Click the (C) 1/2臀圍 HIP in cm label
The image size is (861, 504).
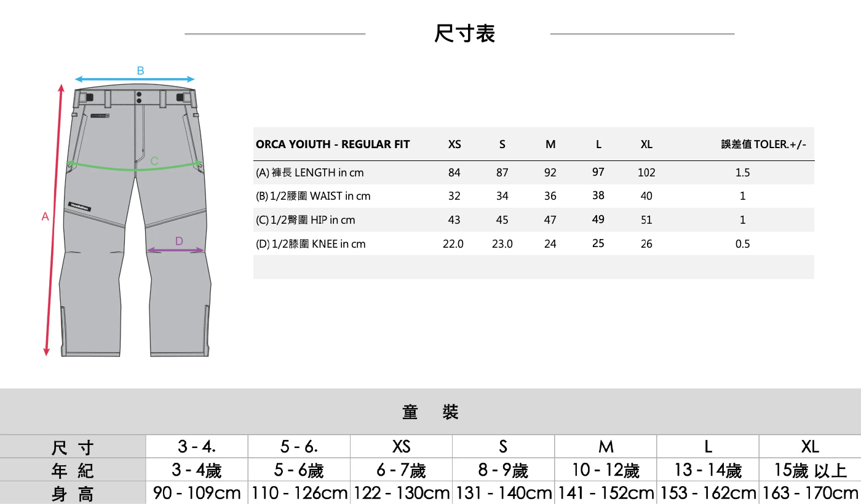305,220
